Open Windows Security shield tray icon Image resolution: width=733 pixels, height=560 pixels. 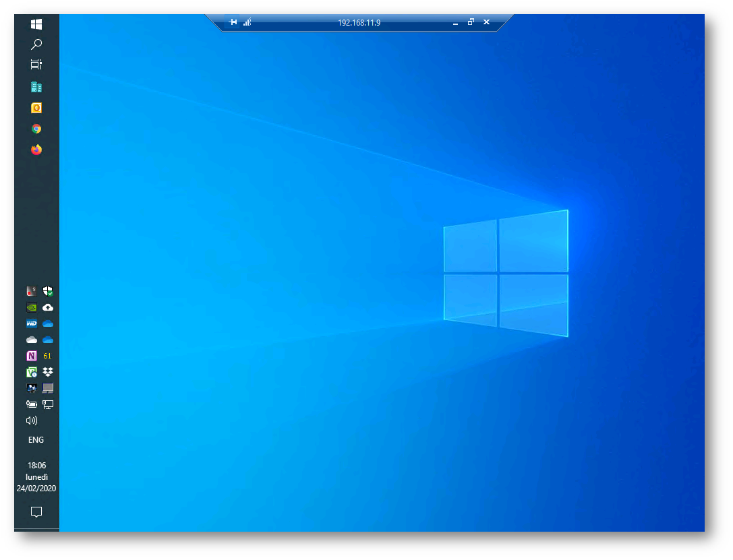pos(48,291)
